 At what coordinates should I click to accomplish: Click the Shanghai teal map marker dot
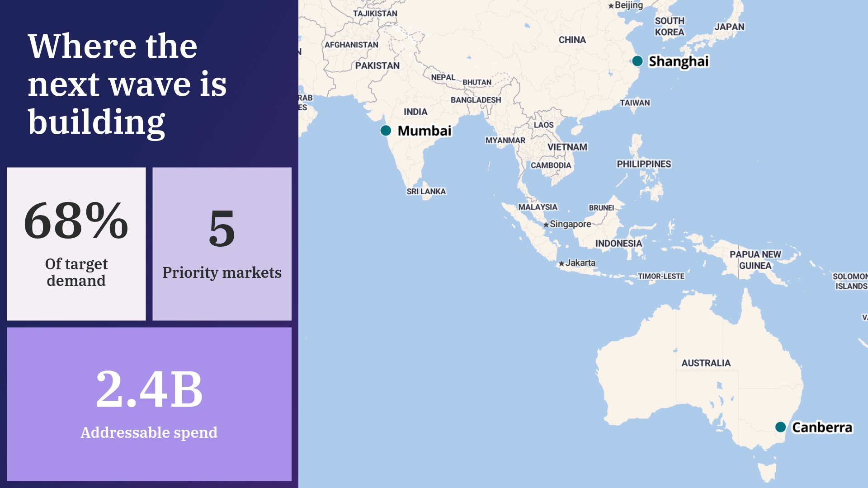637,61
